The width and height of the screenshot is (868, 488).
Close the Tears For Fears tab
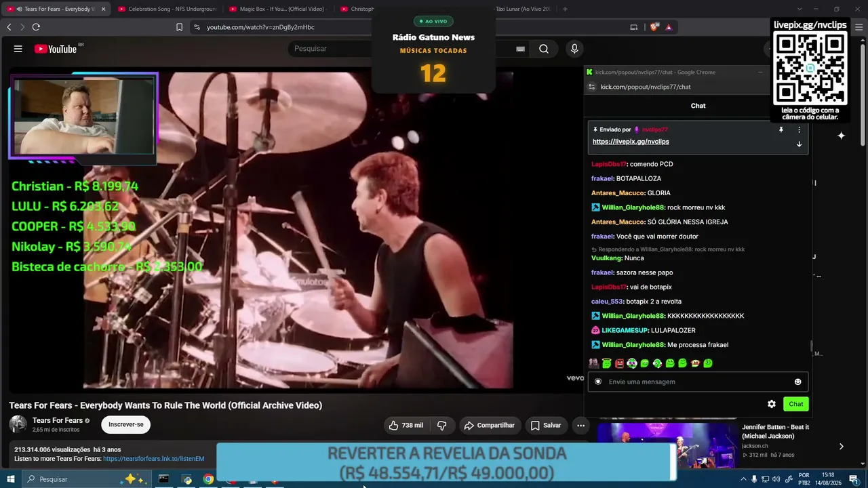pyautogui.click(x=103, y=9)
